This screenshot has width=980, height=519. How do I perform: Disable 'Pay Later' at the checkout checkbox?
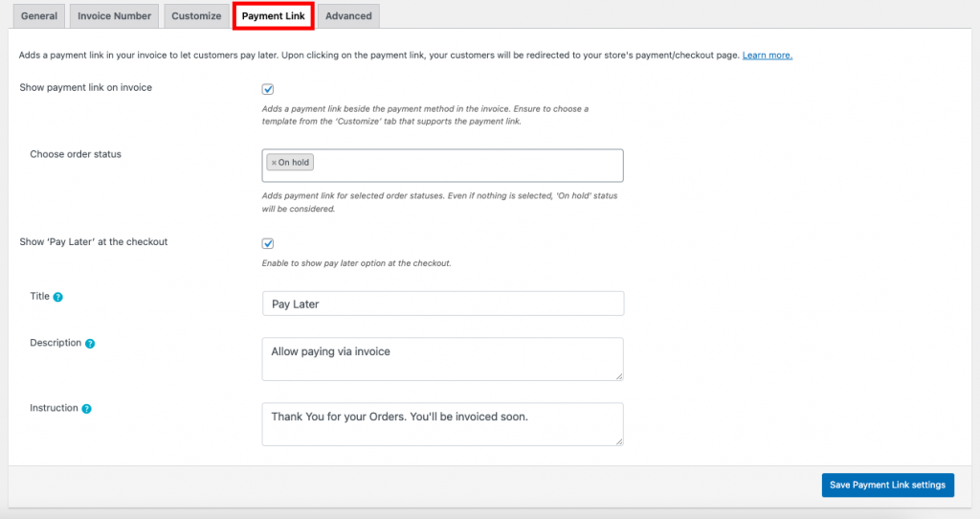268,243
